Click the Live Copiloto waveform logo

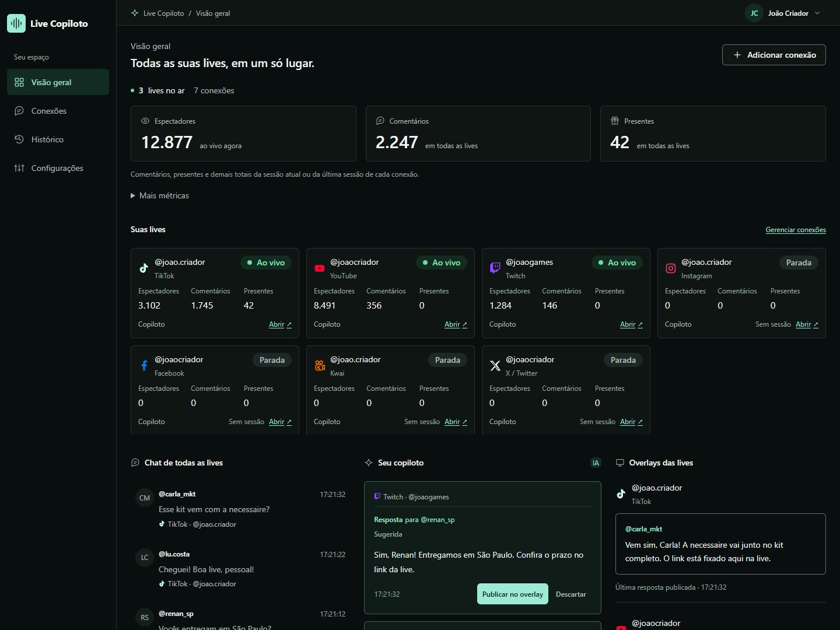[x=16, y=23]
